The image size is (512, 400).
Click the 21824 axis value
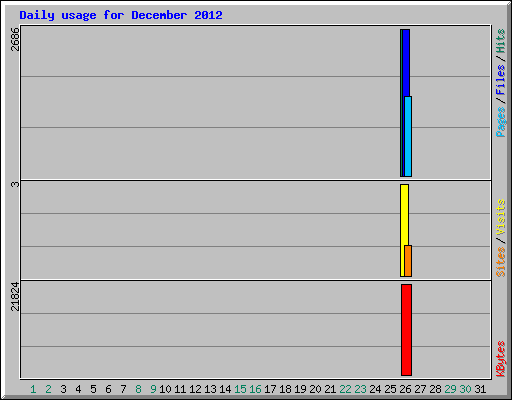[15, 297]
